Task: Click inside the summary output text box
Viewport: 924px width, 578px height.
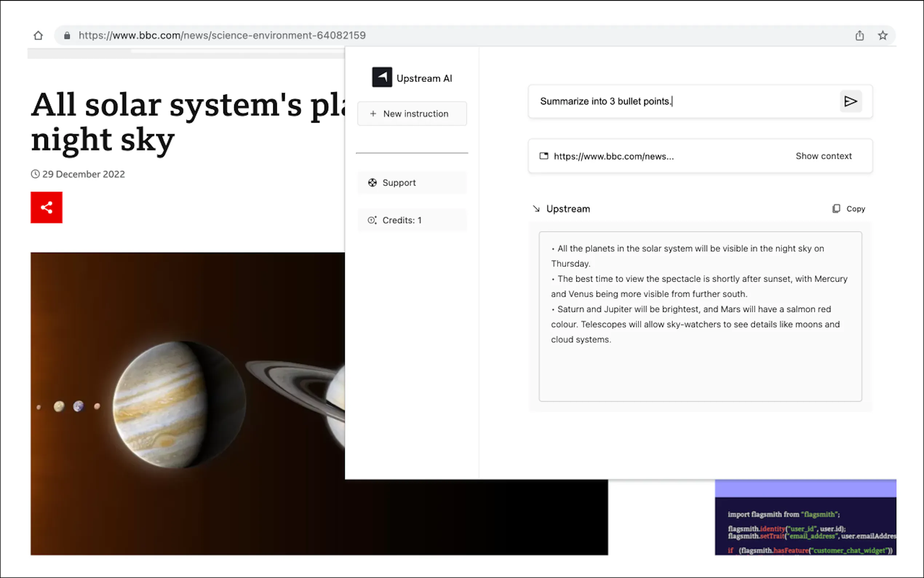Action: (700, 367)
